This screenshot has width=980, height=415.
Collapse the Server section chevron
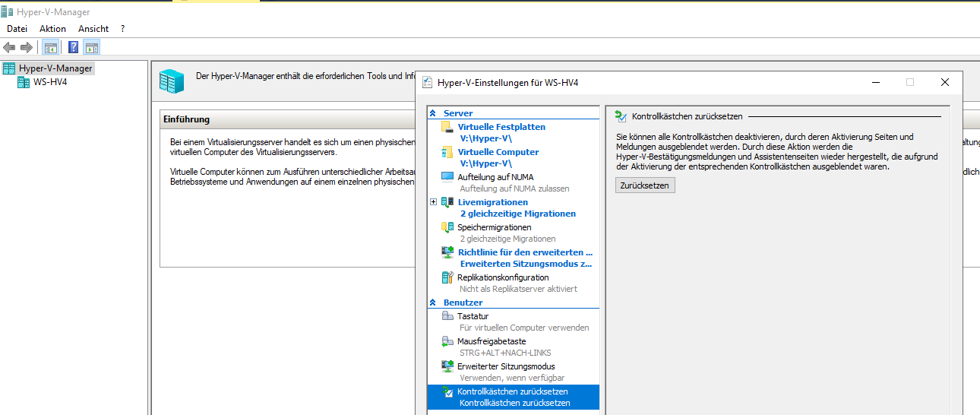433,113
